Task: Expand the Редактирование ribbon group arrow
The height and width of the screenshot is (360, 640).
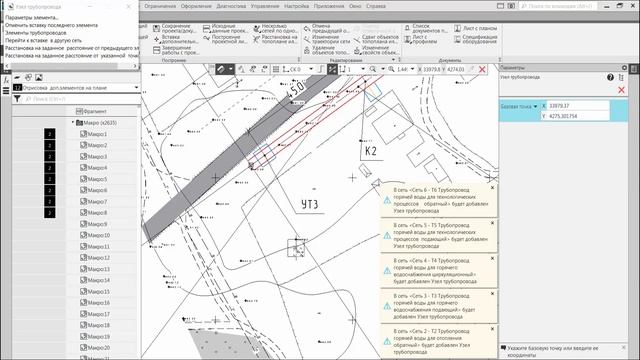Action: coord(393,60)
